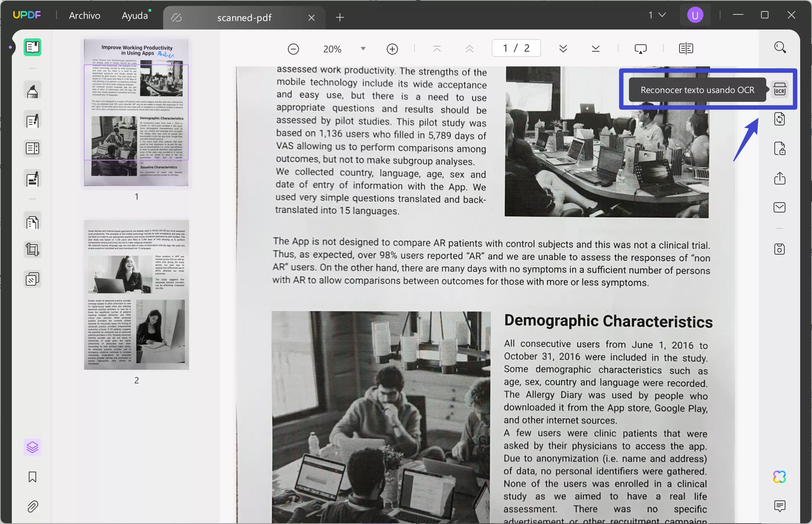The width and height of the screenshot is (812, 524).
Task: Select page 2 thumbnail
Action: coord(137,295)
